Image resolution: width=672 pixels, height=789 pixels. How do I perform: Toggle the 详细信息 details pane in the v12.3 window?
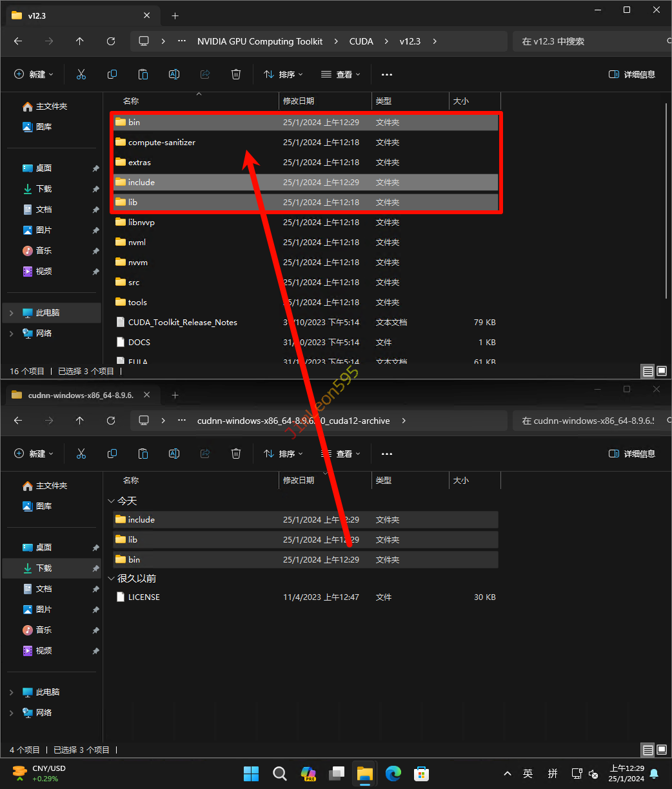click(x=632, y=74)
